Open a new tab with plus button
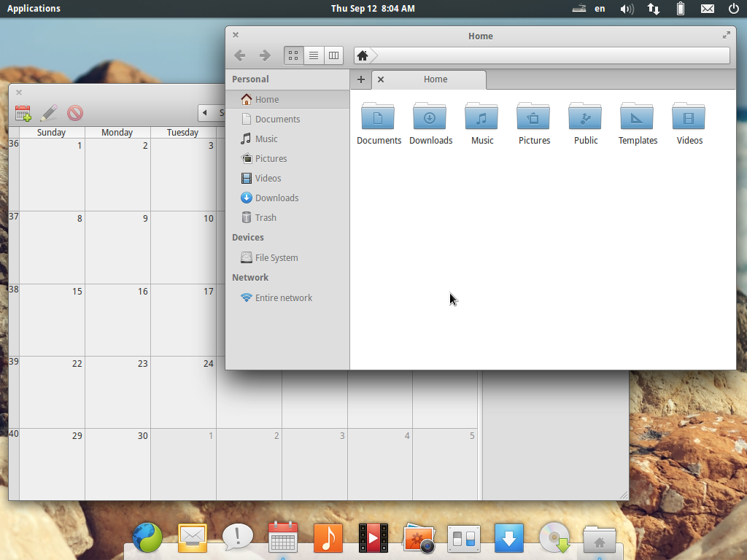 (x=361, y=79)
